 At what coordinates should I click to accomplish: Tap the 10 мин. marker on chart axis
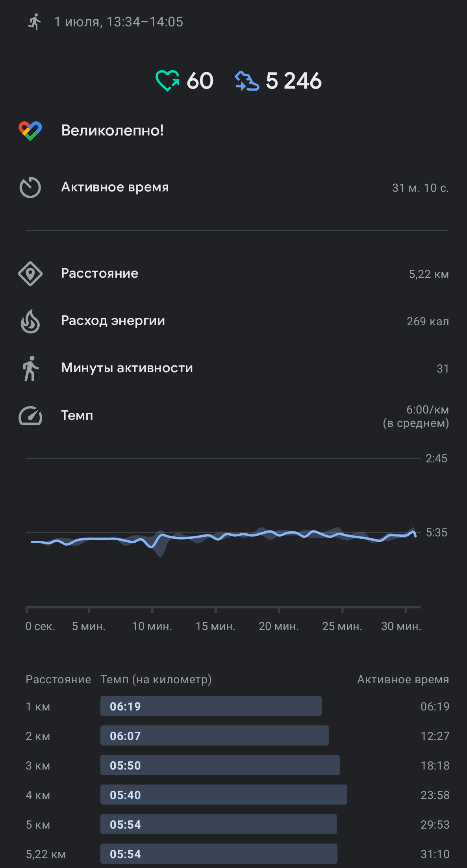[x=152, y=626]
